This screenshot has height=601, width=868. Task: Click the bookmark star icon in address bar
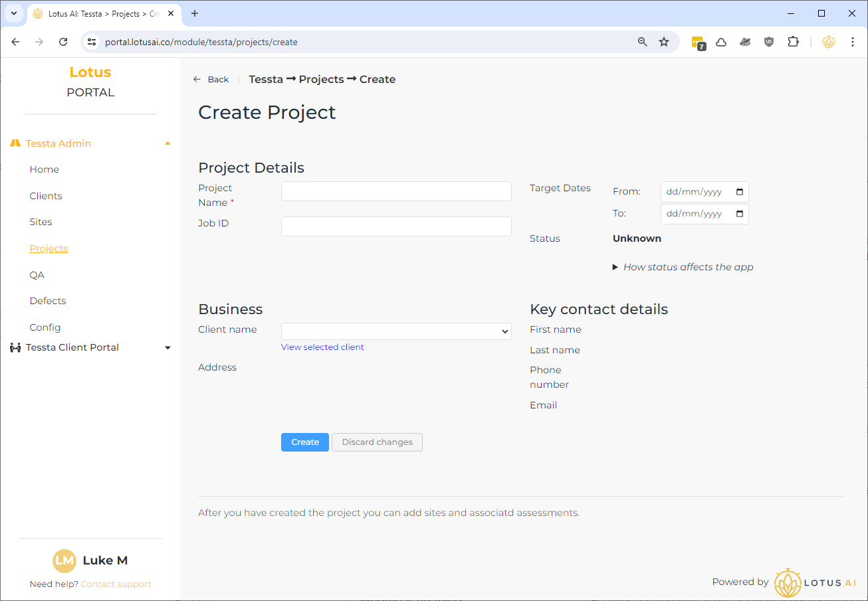pos(663,42)
